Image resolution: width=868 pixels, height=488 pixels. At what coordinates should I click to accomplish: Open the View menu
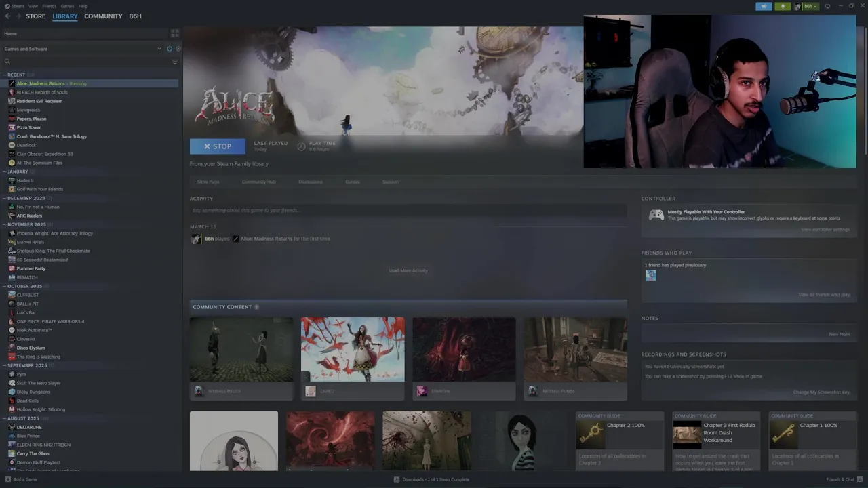coord(33,6)
